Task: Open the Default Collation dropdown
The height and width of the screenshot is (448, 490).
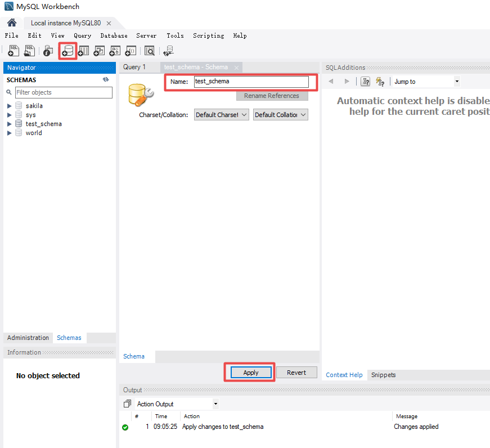Action: (x=280, y=115)
